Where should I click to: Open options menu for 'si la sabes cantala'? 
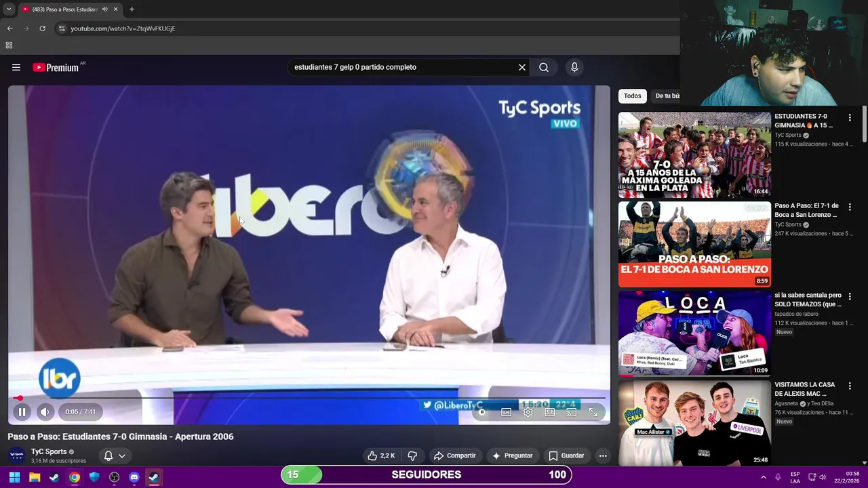point(850,297)
